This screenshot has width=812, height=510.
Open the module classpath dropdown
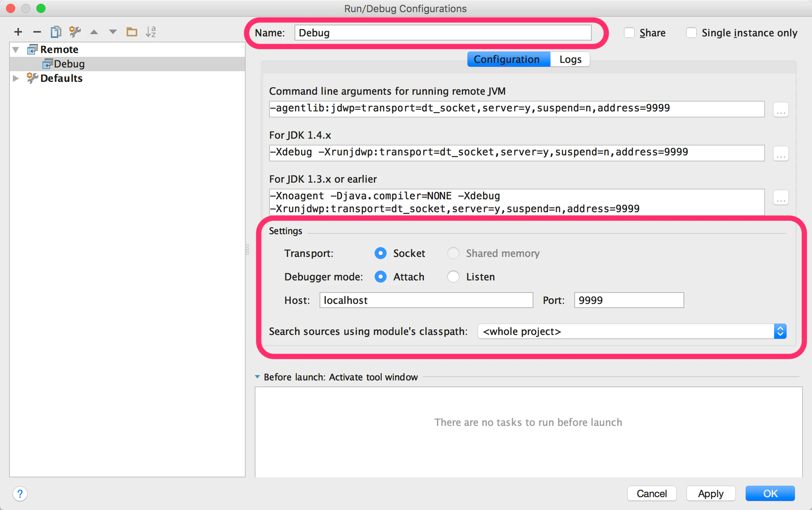tap(632, 332)
